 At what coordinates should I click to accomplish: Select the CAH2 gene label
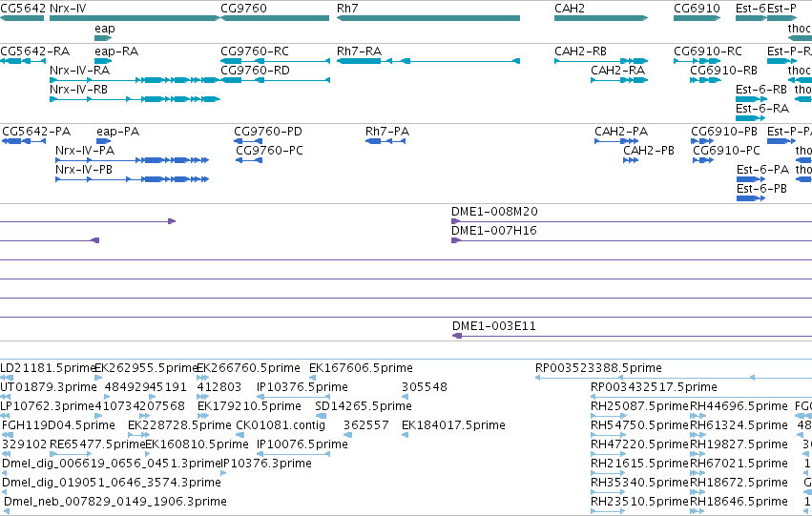coord(569,9)
